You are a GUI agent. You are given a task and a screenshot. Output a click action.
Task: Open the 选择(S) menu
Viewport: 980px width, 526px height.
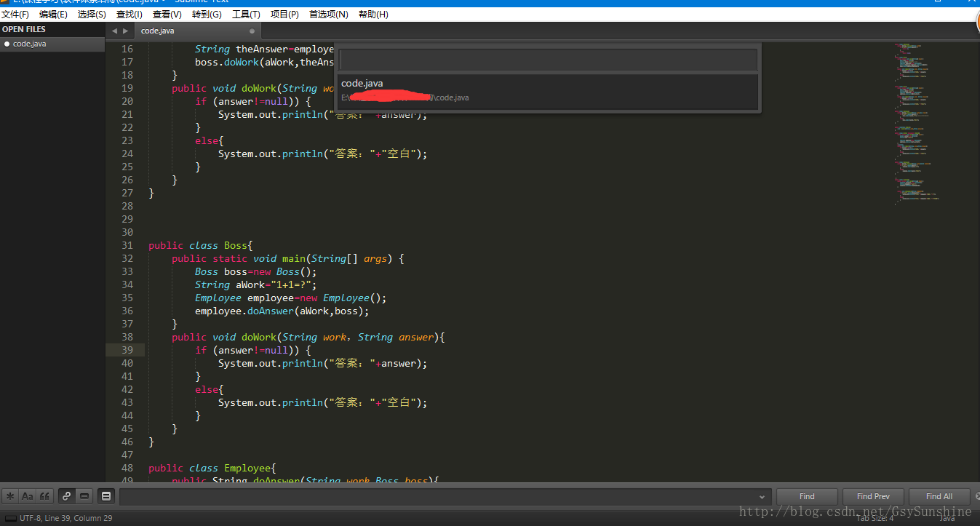click(x=92, y=15)
